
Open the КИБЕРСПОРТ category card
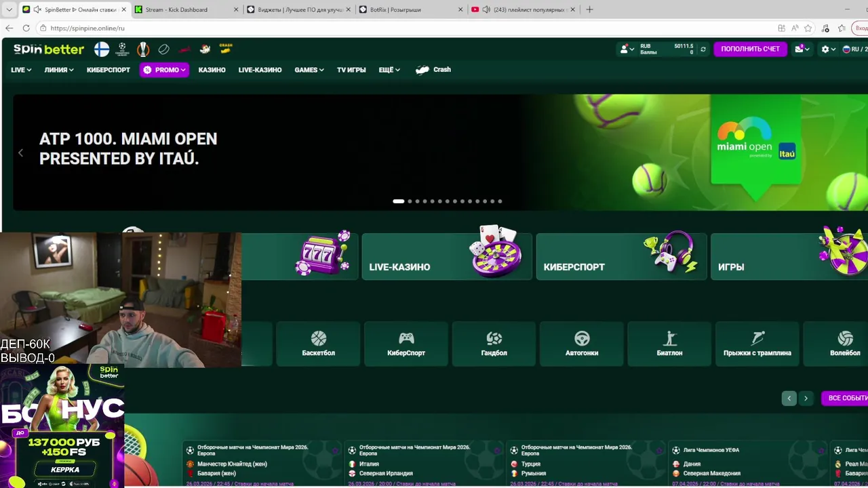pos(621,256)
